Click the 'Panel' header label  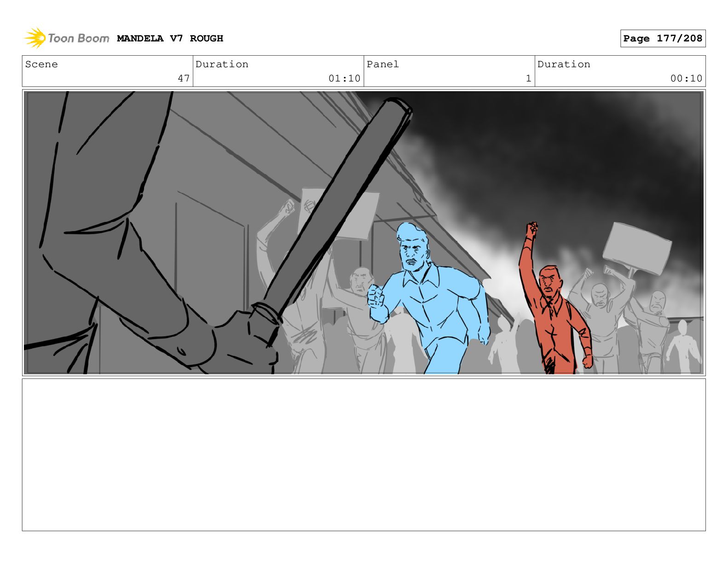point(383,64)
